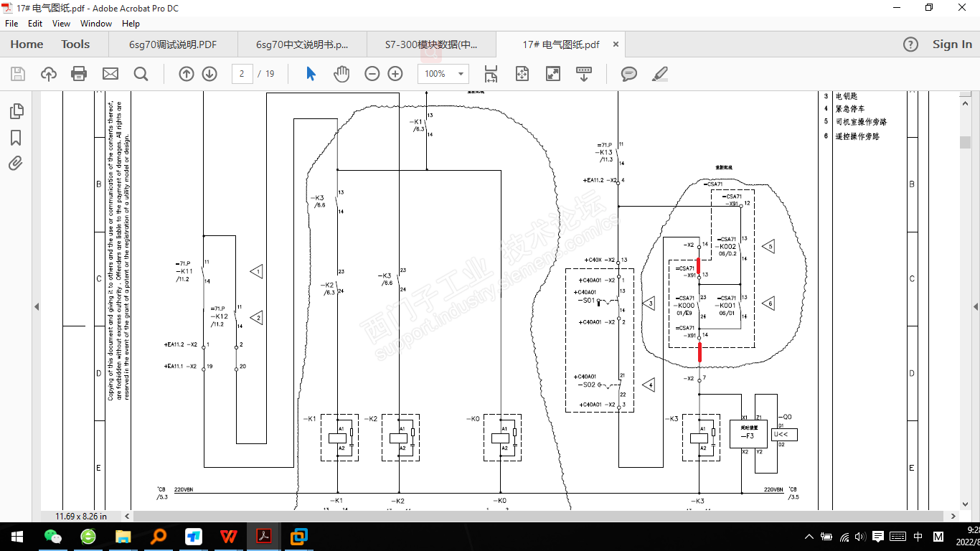Switch to the S7-300模块数据 document tab
This screenshot has height=551, width=980.
[431, 44]
